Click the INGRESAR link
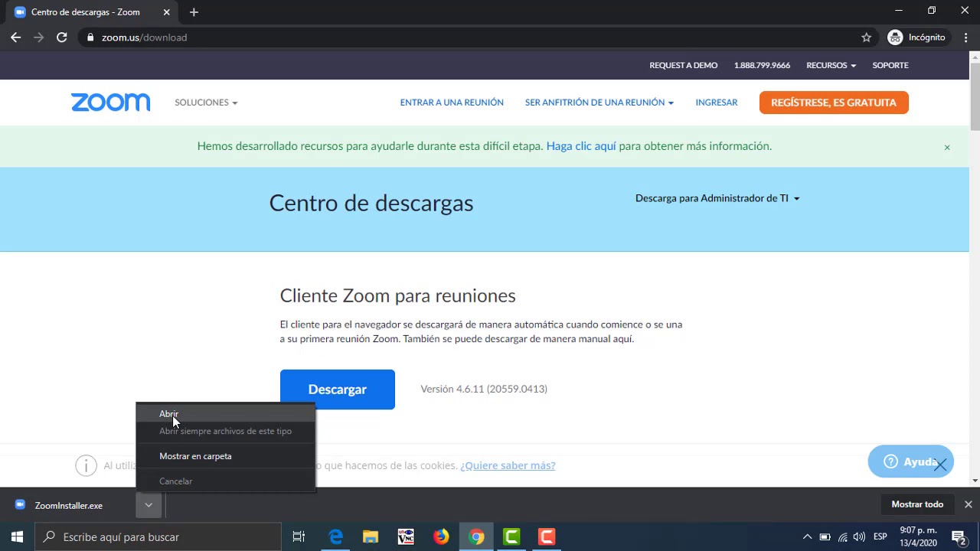 click(717, 103)
